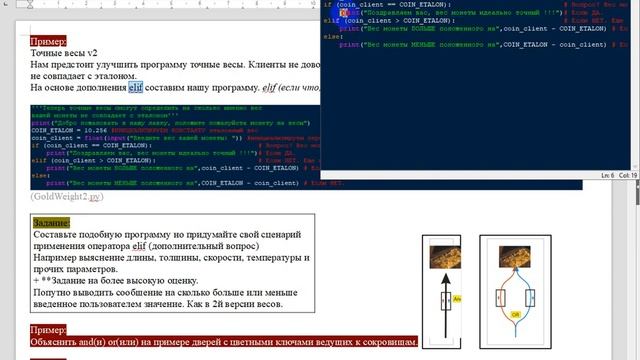Click the print 'Поздравляем вас' line in the editor window
640x360 pixels.
(451, 13)
